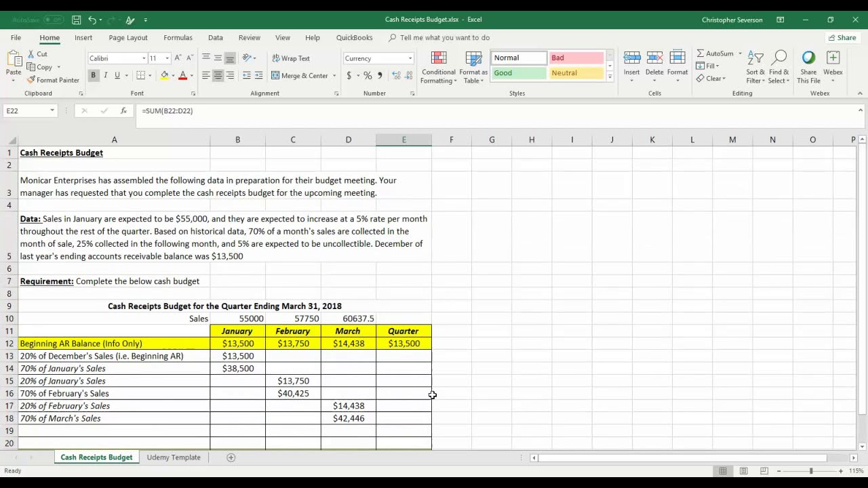868x488 pixels.
Task: Apply Comma Style number format
Action: tap(380, 76)
